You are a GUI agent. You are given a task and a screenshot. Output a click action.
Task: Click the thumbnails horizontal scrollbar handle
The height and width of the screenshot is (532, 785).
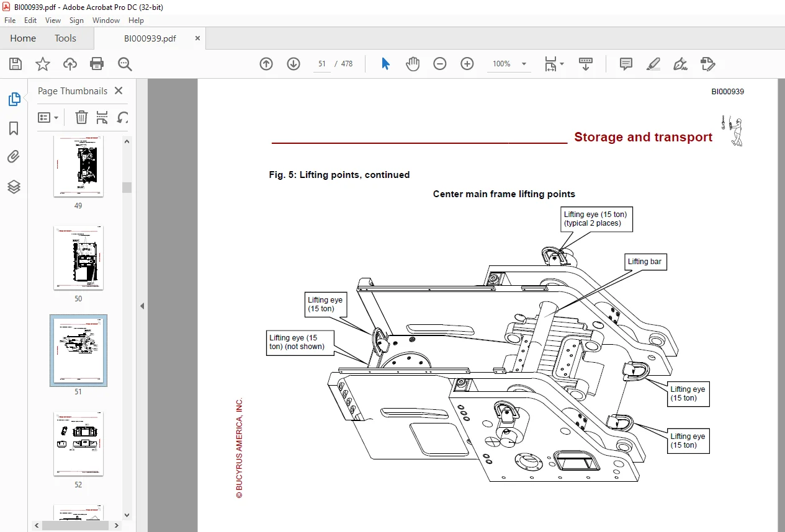pos(74,525)
